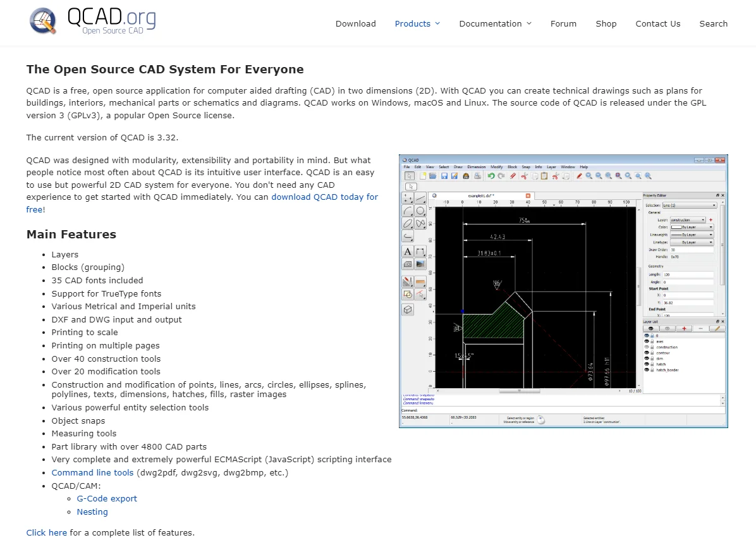Image resolution: width=756 pixels, height=552 pixels.
Task: Click the Save floppy disk icon
Action: pyautogui.click(x=444, y=176)
